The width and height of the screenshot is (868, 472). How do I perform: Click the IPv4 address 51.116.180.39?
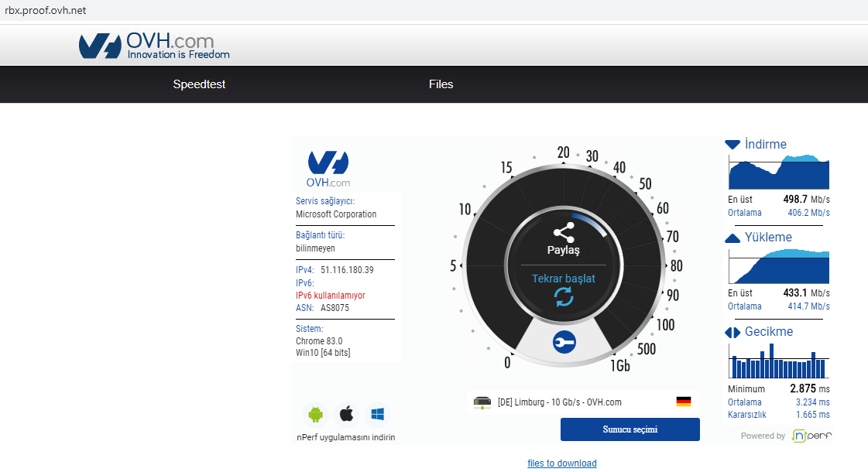tap(347, 270)
